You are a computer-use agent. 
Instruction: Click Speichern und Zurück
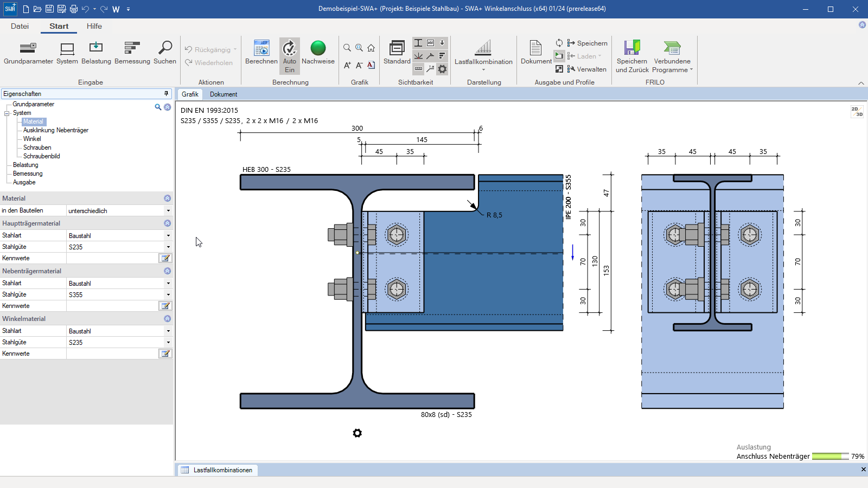click(632, 56)
